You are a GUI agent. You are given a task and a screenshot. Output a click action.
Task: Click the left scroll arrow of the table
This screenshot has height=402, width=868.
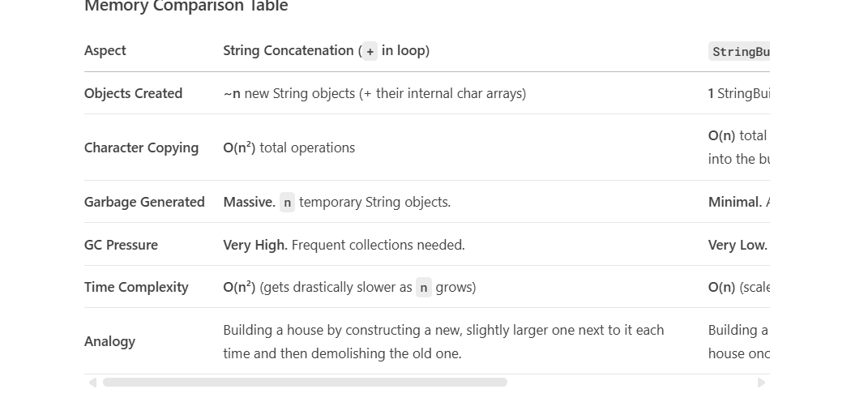click(x=92, y=383)
